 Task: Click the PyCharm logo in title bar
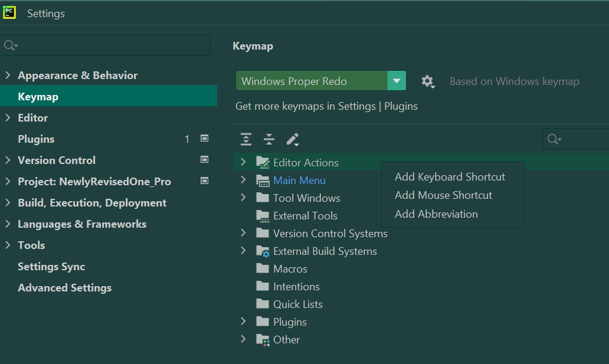pyautogui.click(x=9, y=12)
